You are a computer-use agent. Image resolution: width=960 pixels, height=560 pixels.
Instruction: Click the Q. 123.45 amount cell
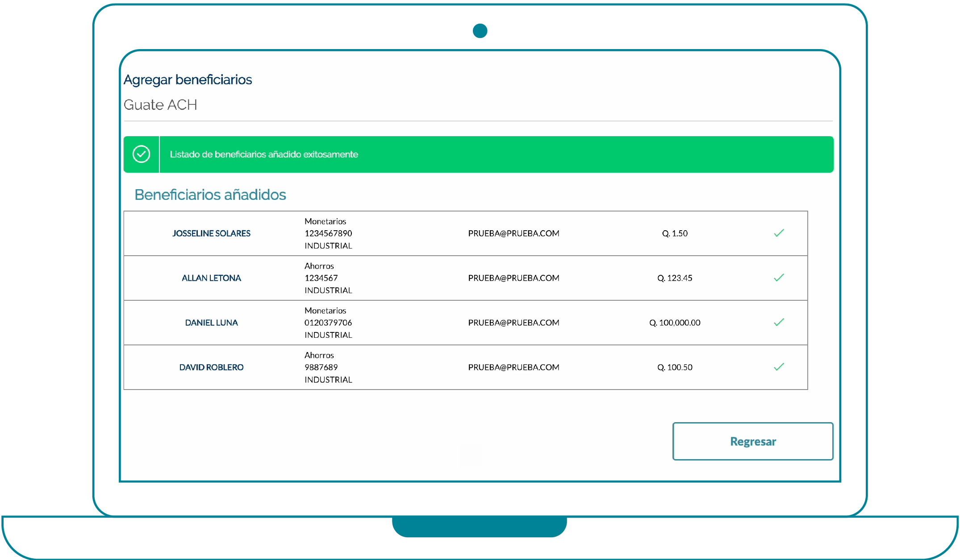(x=675, y=278)
